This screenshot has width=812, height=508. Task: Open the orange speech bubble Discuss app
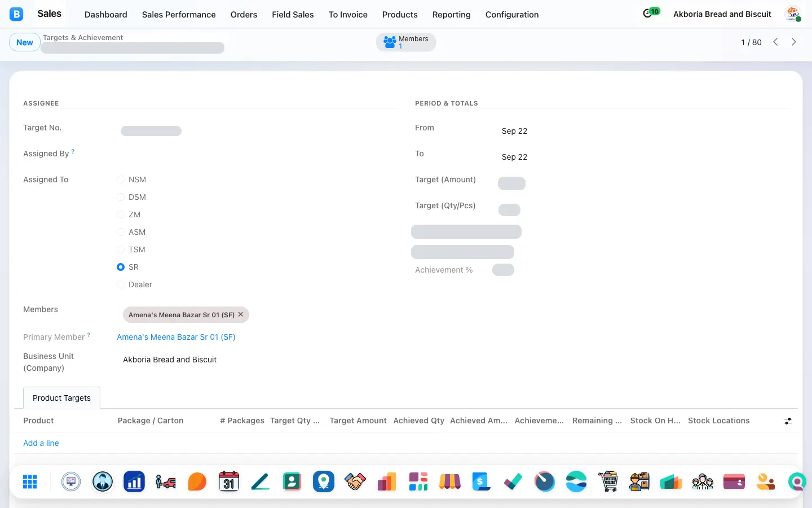(x=197, y=481)
